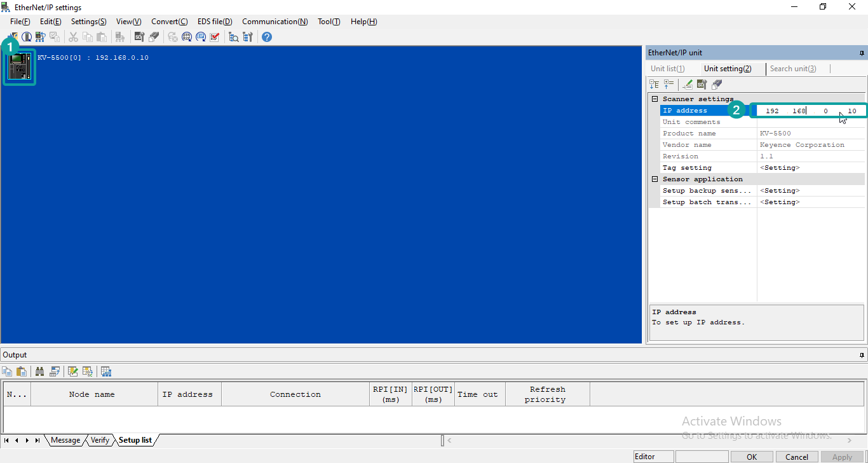Click the scroll right arrow in Output list
This screenshot has width=868, height=463.
click(850, 440)
